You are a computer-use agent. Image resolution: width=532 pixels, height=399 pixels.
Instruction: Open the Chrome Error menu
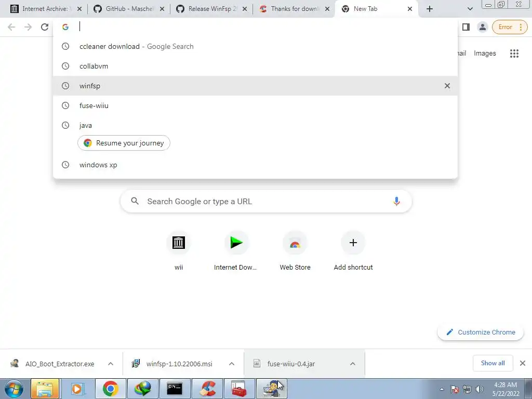[510, 27]
